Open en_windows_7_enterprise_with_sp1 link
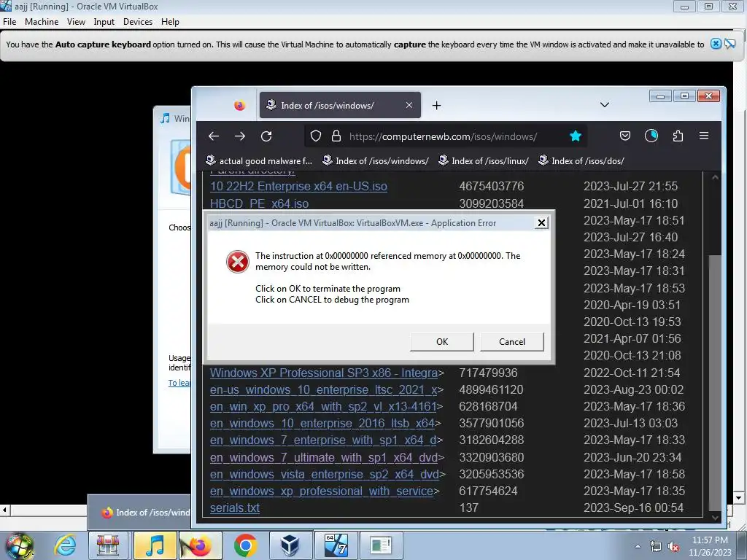This screenshot has height=560, width=747. pyautogui.click(x=323, y=440)
